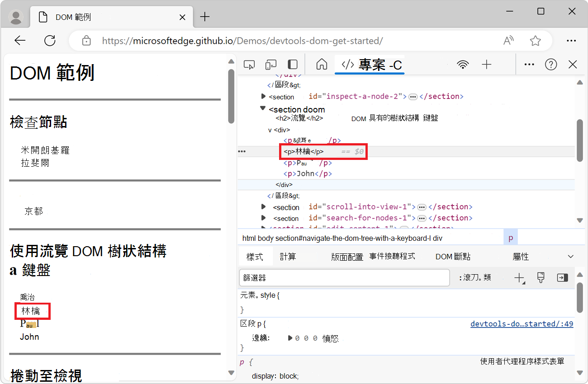Click the browser back arrow
Screen dimensions: 588x384
[20, 41]
